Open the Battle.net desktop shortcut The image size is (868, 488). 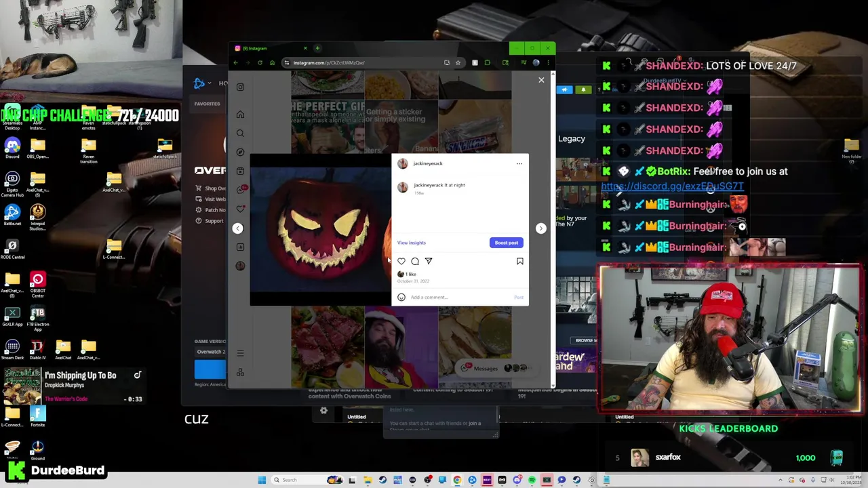point(12,215)
